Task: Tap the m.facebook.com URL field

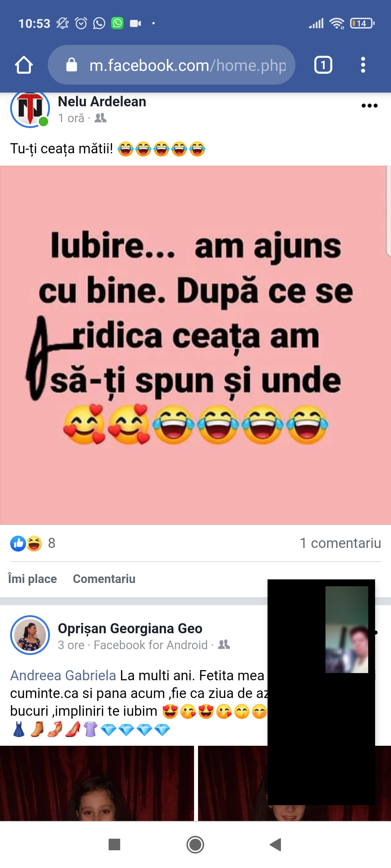Action: click(172, 65)
